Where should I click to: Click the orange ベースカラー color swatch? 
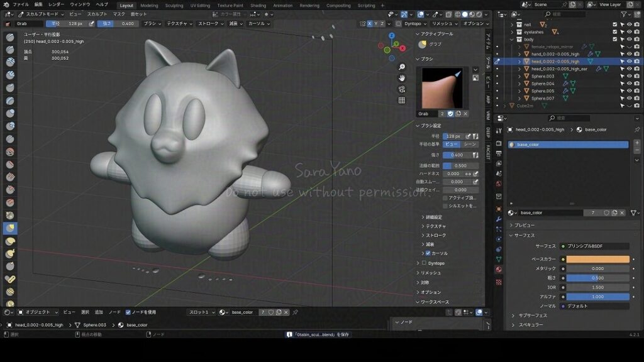coord(597,259)
